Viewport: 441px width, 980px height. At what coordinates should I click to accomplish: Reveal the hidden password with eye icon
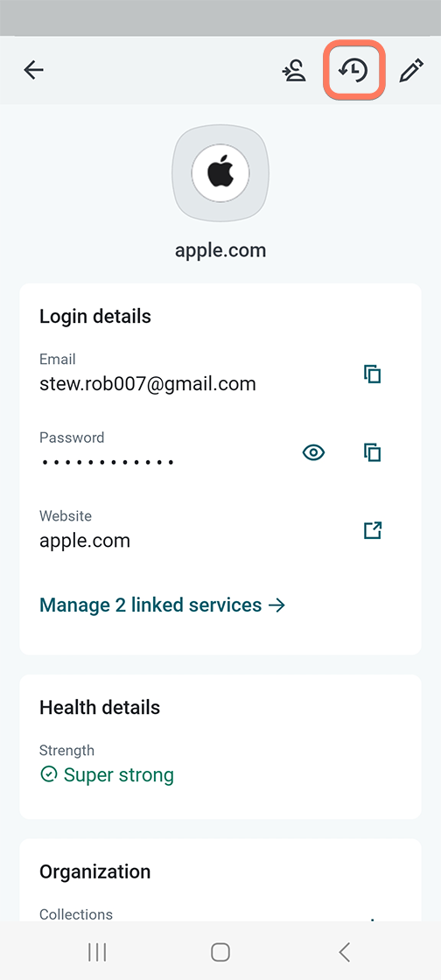tap(313, 452)
